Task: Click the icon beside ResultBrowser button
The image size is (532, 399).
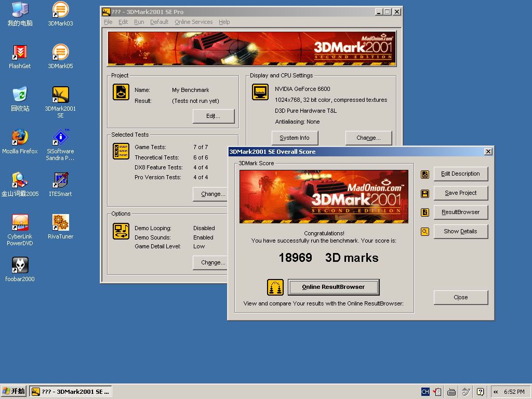Action: pos(425,212)
